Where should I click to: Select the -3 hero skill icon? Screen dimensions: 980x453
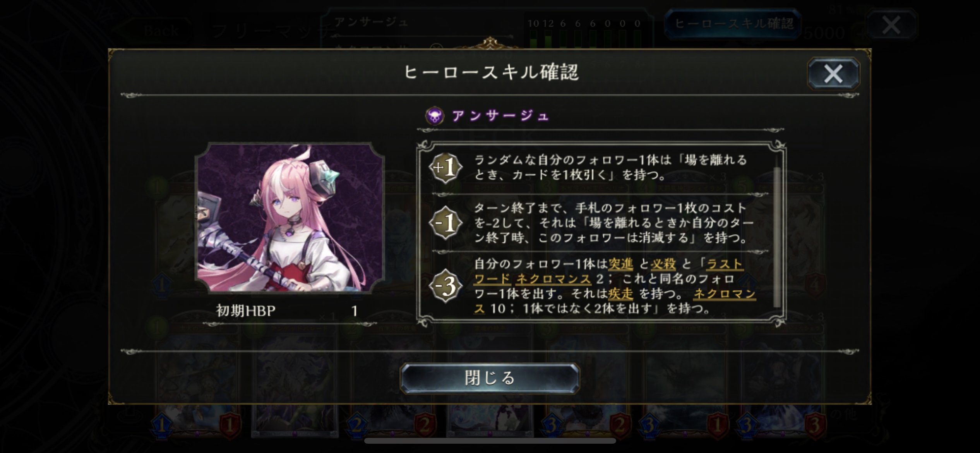[445, 286]
